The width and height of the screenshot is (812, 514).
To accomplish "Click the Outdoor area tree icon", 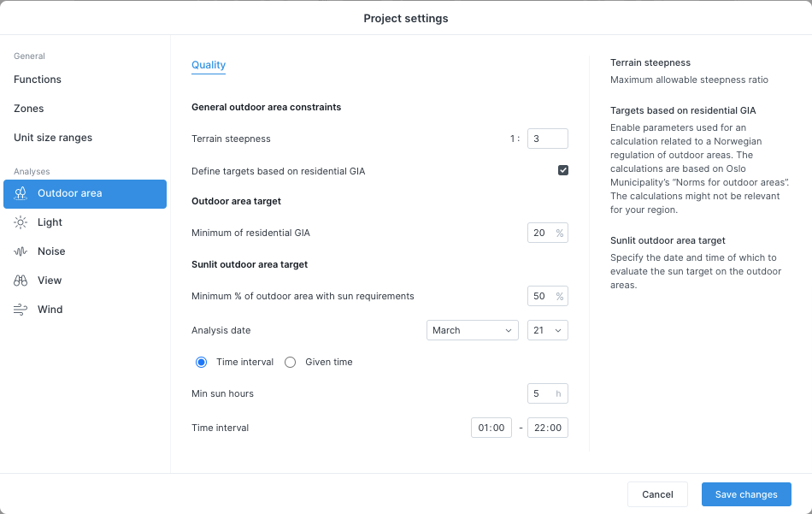I will [x=21, y=194].
